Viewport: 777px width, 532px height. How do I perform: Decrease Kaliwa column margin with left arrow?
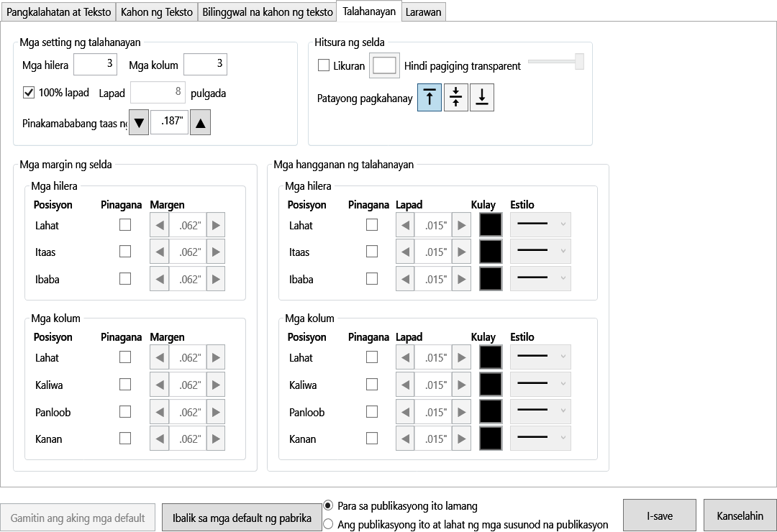160,385
